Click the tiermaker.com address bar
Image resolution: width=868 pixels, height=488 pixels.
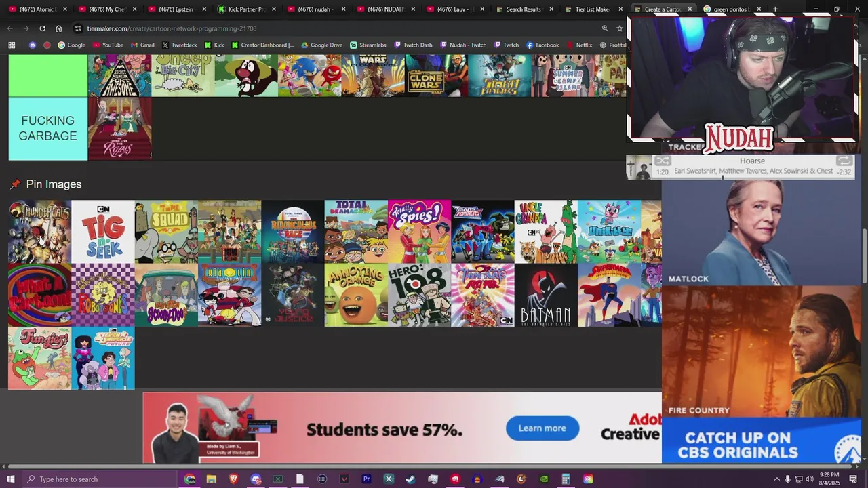(x=339, y=28)
